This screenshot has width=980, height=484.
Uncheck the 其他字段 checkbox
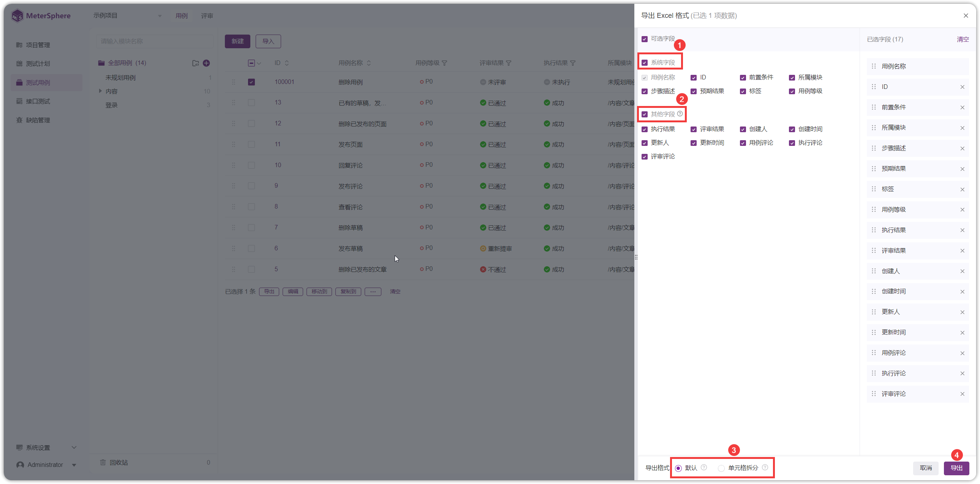645,114
